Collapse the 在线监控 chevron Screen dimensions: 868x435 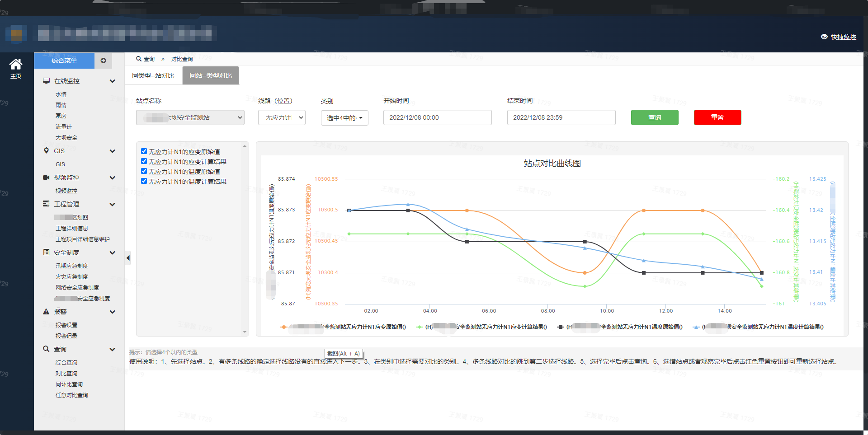click(x=112, y=81)
